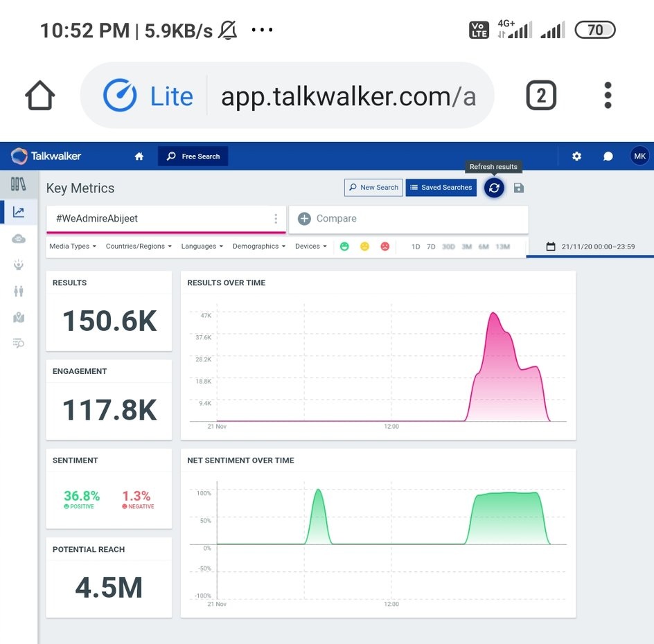Toggle the positive sentiment green smiley filter
The image size is (654, 644).
coord(344,247)
